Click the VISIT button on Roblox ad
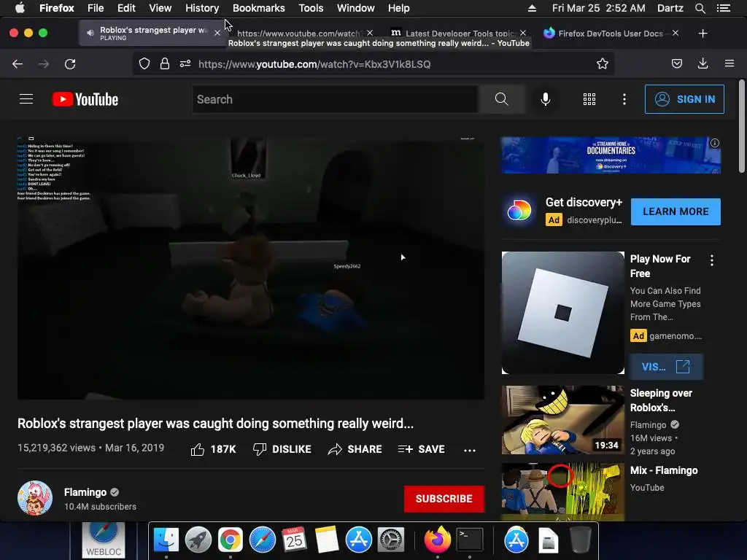The height and width of the screenshot is (560, 747). [x=665, y=367]
